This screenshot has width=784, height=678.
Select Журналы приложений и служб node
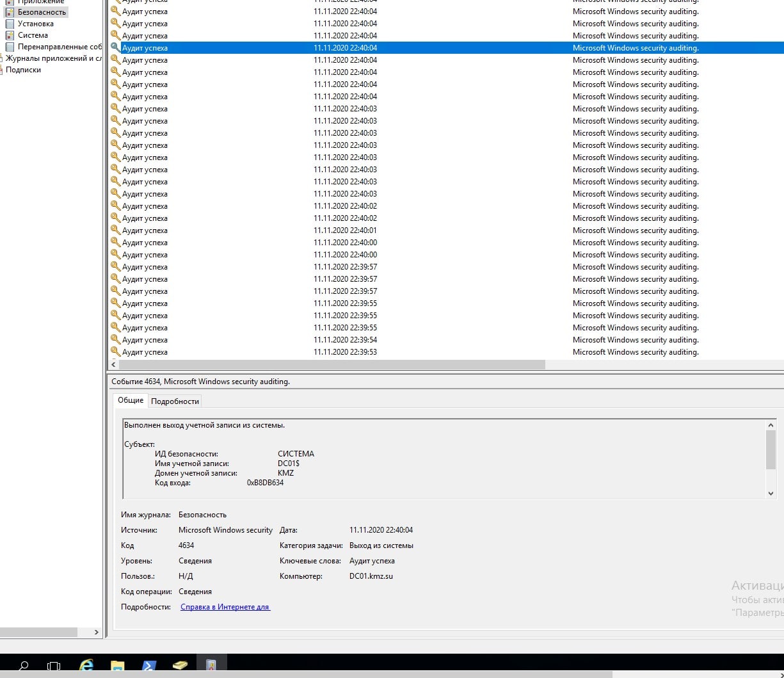[54, 58]
